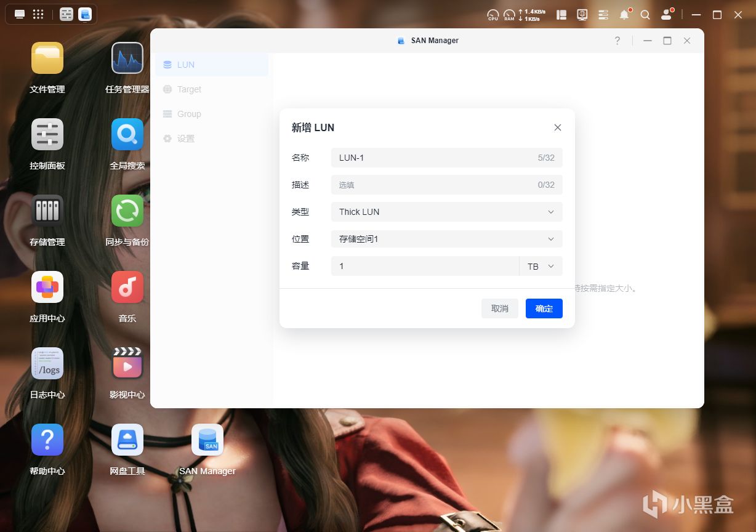Image resolution: width=756 pixels, height=532 pixels.
Task: Open 全局搜索 desktop app
Action: click(127, 134)
